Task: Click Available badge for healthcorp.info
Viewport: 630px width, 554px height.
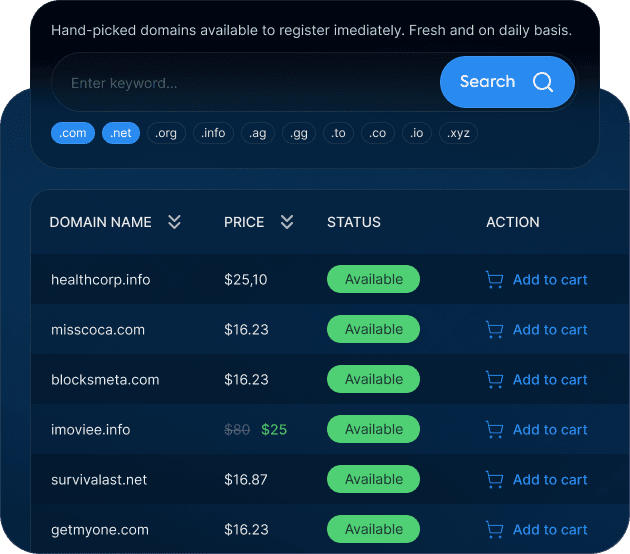Action: click(x=373, y=280)
